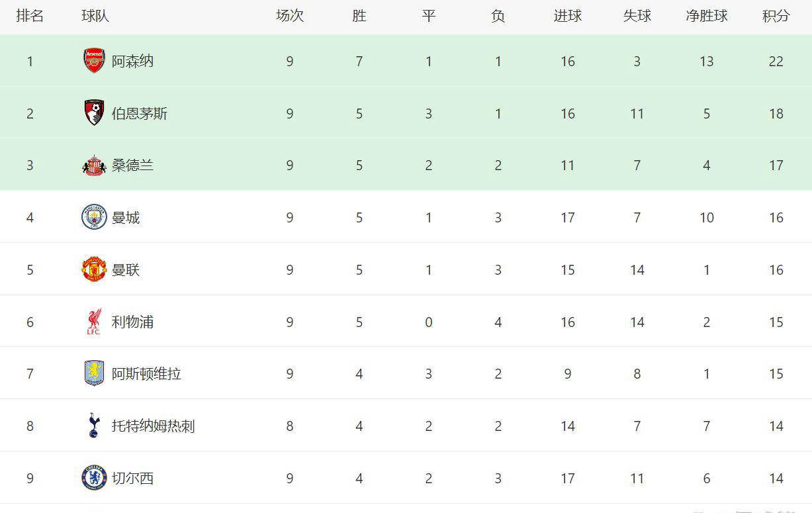
Task: Click the Bournemouth club crest icon
Action: coord(94,113)
